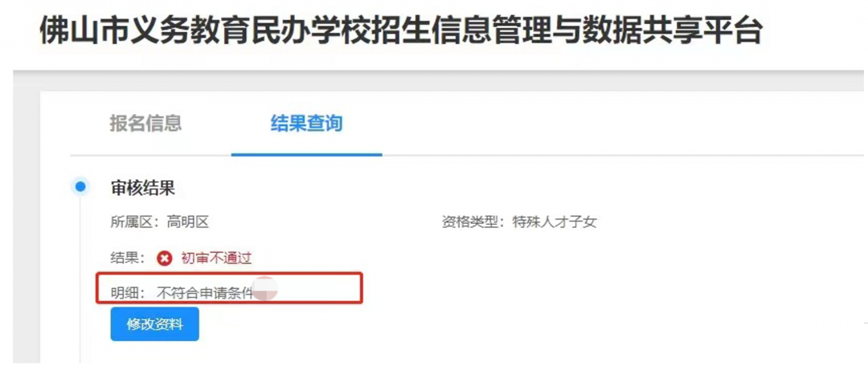
Task: Select the 初审不通过 status text
Action: 216,258
